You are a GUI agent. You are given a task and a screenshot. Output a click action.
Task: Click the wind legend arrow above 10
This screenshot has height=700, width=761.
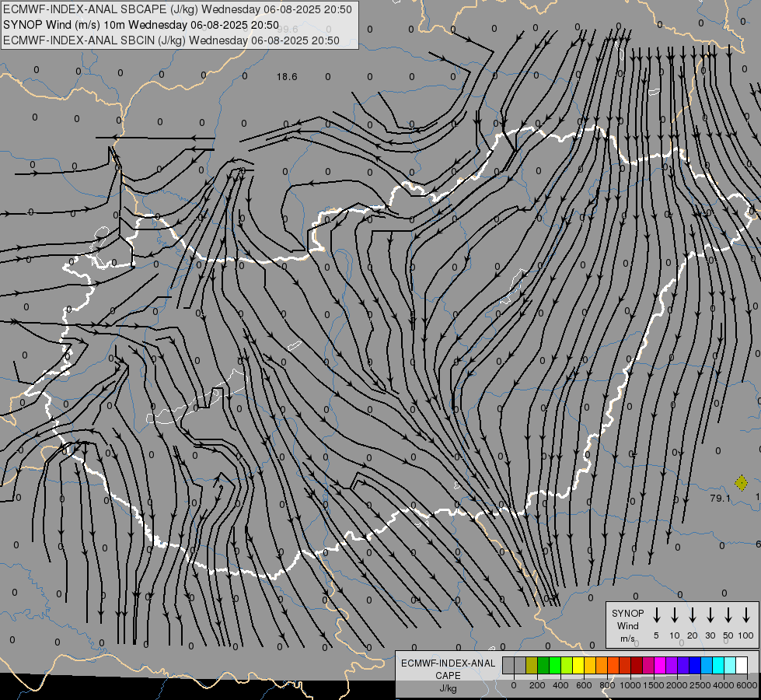(675, 615)
